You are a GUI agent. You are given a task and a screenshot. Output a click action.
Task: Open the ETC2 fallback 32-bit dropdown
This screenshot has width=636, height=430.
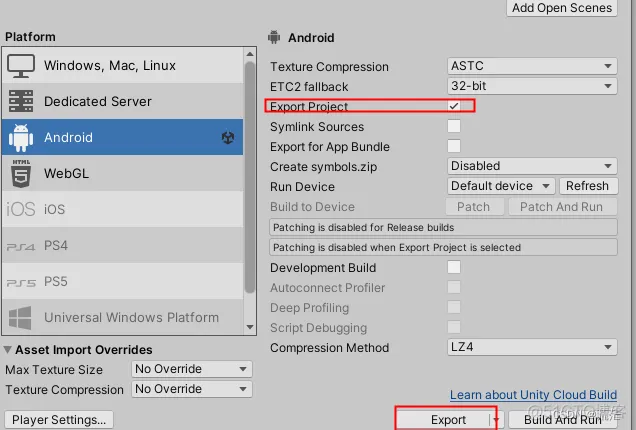pyautogui.click(x=532, y=86)
